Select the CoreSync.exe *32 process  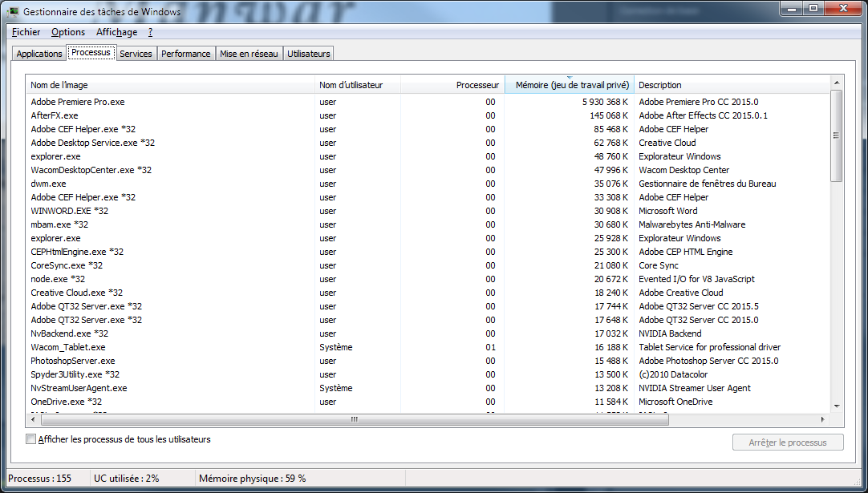click(428, 265)
